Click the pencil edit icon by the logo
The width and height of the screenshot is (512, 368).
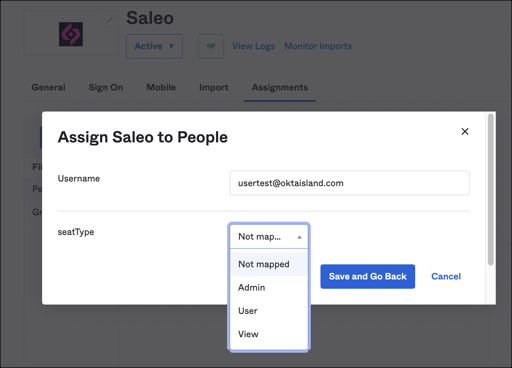click(x=110, y=20)
